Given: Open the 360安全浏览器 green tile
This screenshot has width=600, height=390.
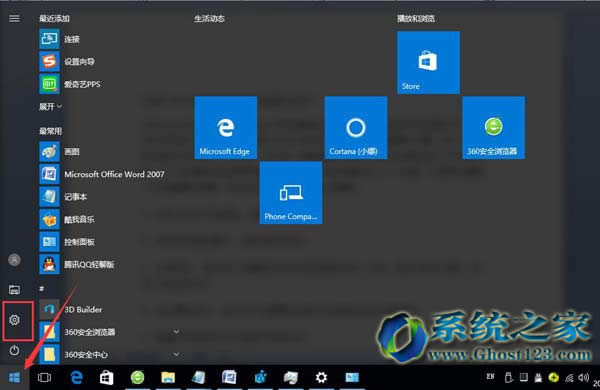Looking at the screenshot, I should click(494, 127).
